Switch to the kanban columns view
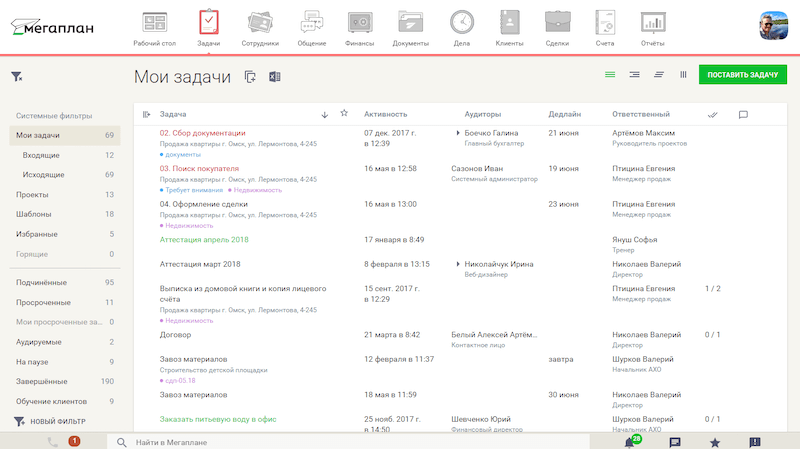Image resolution: width=800 pixels, height=449 pixels. 684,75
